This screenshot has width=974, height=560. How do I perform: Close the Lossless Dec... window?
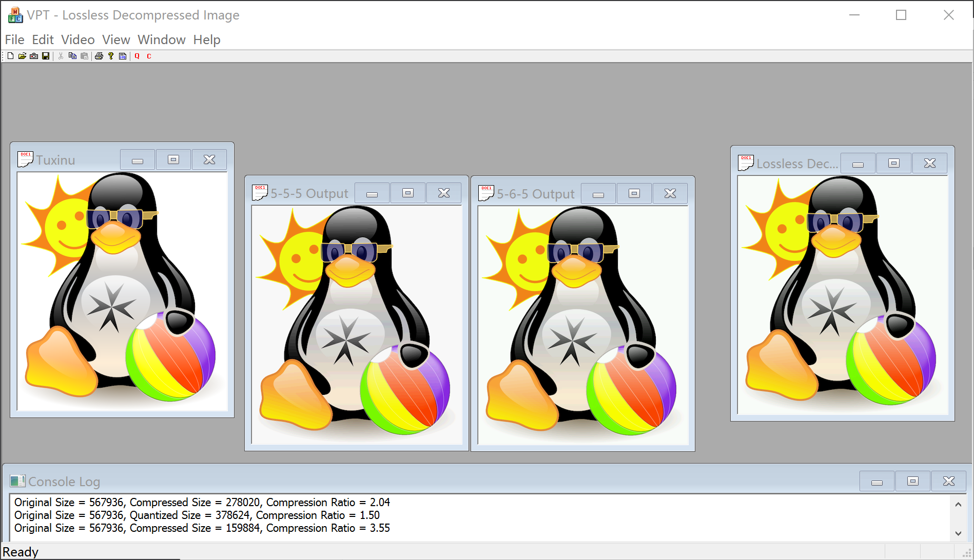point(930,164)
